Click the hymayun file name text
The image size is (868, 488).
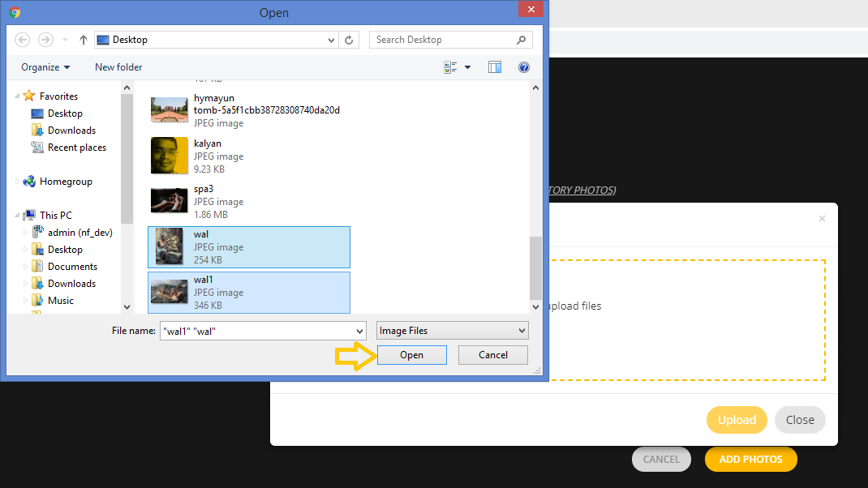[266, 104]
